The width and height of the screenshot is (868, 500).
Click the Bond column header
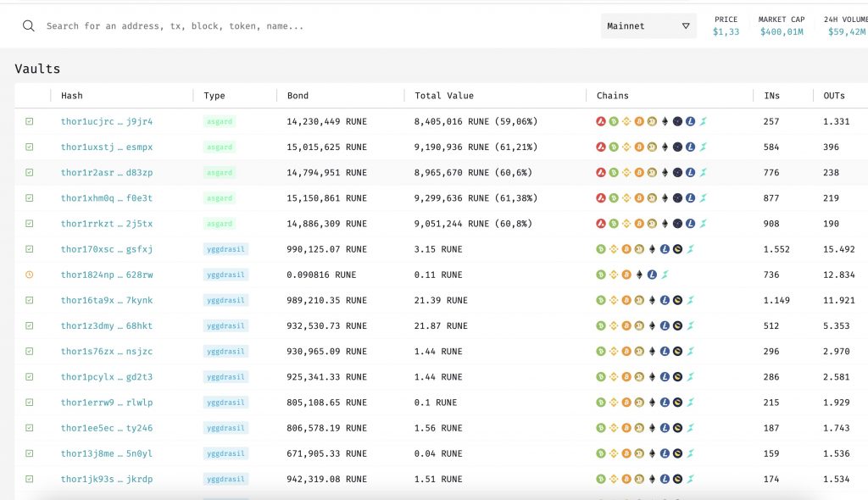[x=298, y=95]
